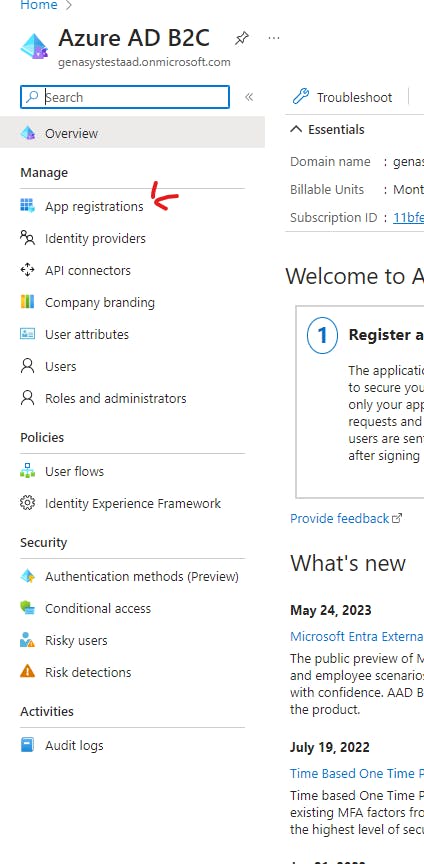
Task: Collapse the sidebar with double chevron
Action: (x=249, y=98)
